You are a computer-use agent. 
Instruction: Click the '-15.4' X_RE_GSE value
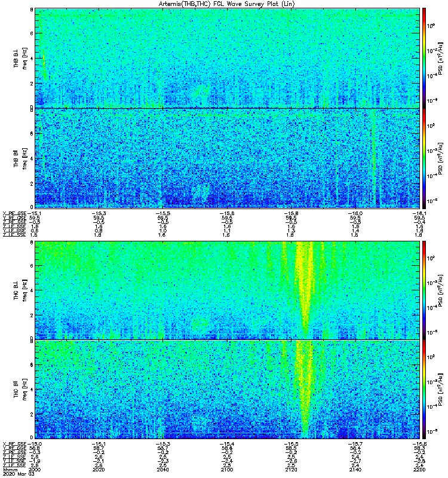pyautogui.click(x=227, y=444)
